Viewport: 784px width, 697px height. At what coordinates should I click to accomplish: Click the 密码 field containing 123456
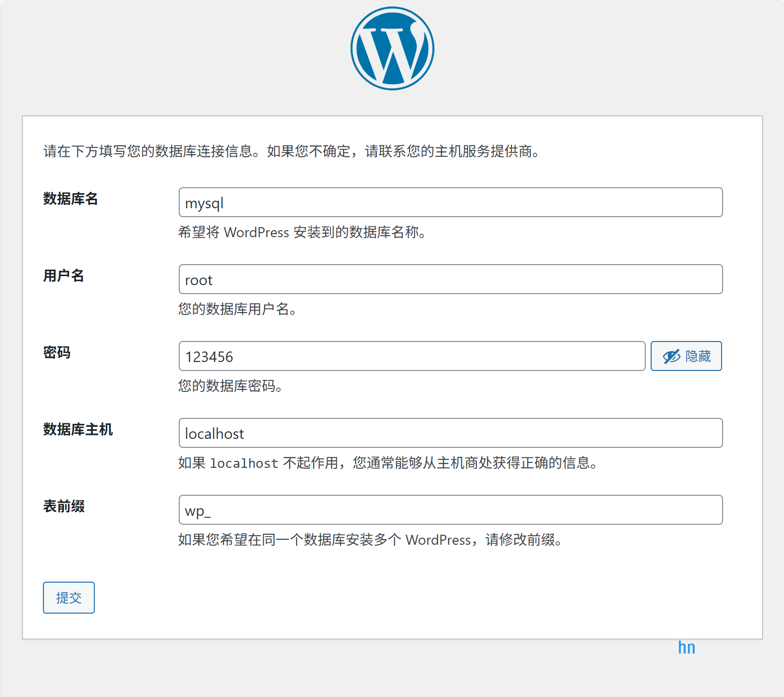pyautogui.click(x=412, y=356)
